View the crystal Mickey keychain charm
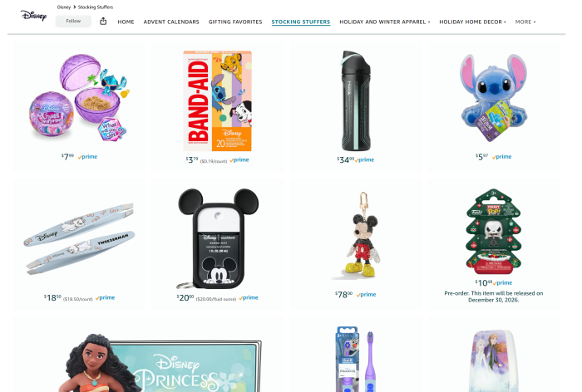Screen dimensions: 582x392 click(356, 236)
